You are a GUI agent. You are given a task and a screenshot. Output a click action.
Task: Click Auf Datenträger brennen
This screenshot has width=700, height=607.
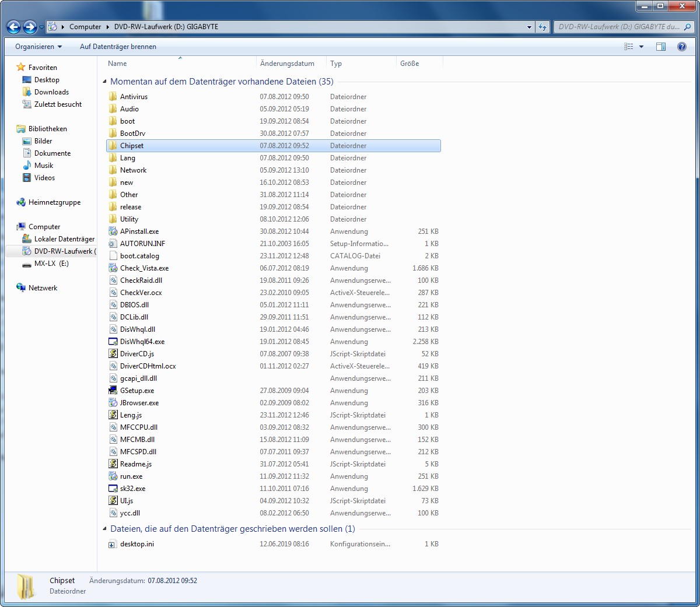[x=118, y=47]
